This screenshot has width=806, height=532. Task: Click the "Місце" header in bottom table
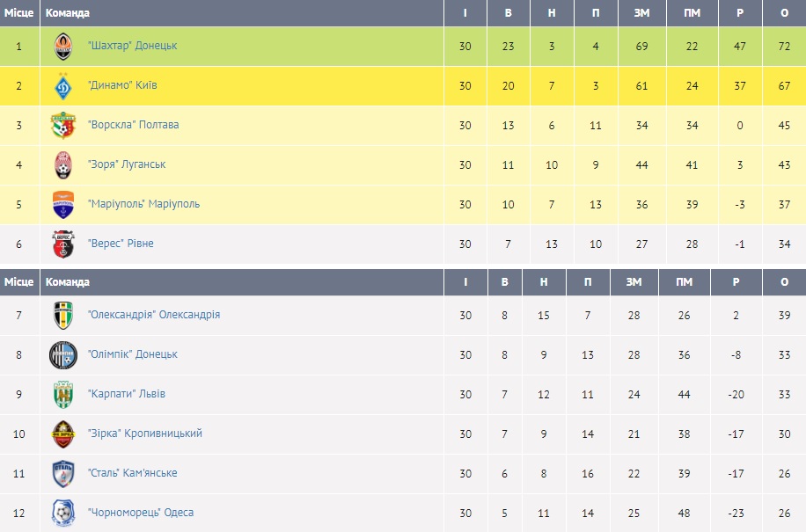(x=18, y=282)
